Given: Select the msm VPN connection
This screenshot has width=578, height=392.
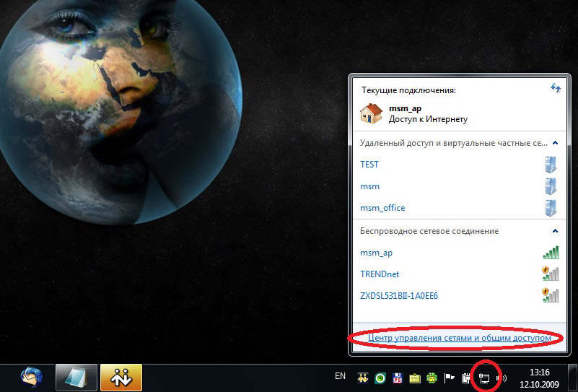Looking at the screenshot, I should (x=460, y=186).
